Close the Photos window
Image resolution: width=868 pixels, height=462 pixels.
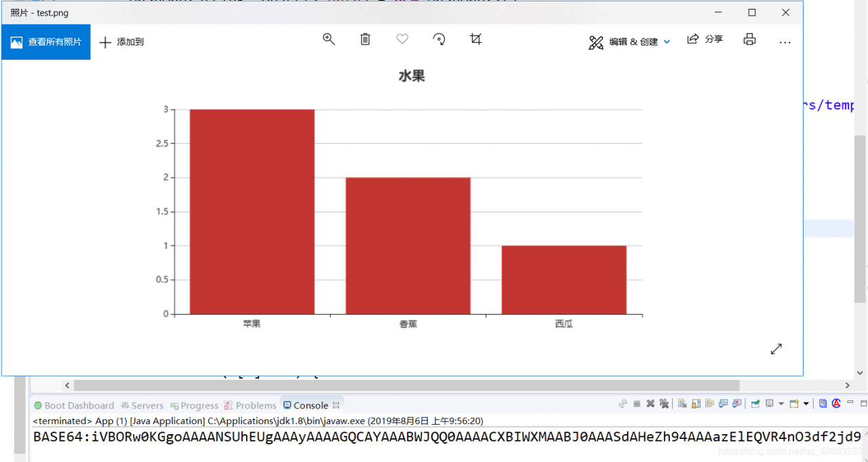tap(785, 12)
